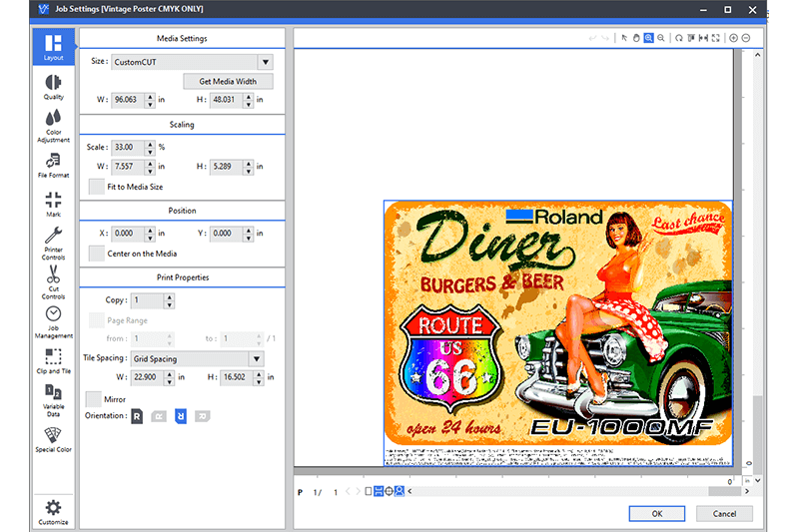The image size is (799, 532).
Task: Open the Variable Data tab
Action: (54, 400)
